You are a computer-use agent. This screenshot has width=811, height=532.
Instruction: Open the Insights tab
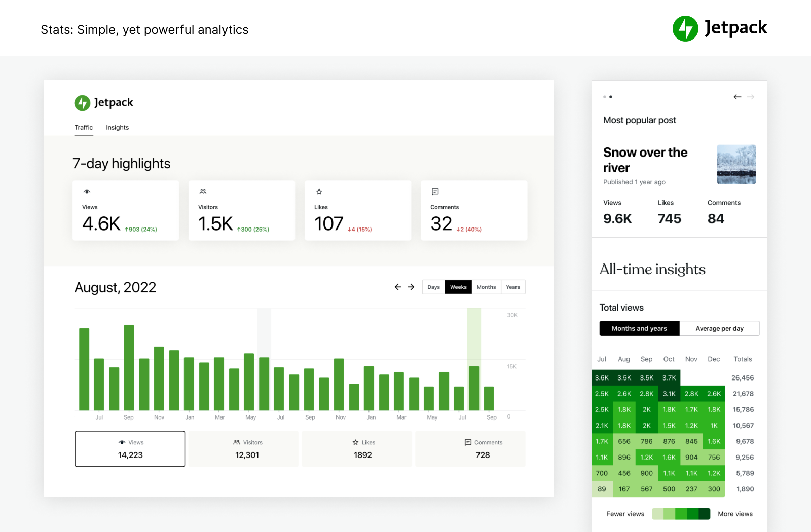[117, 128]
